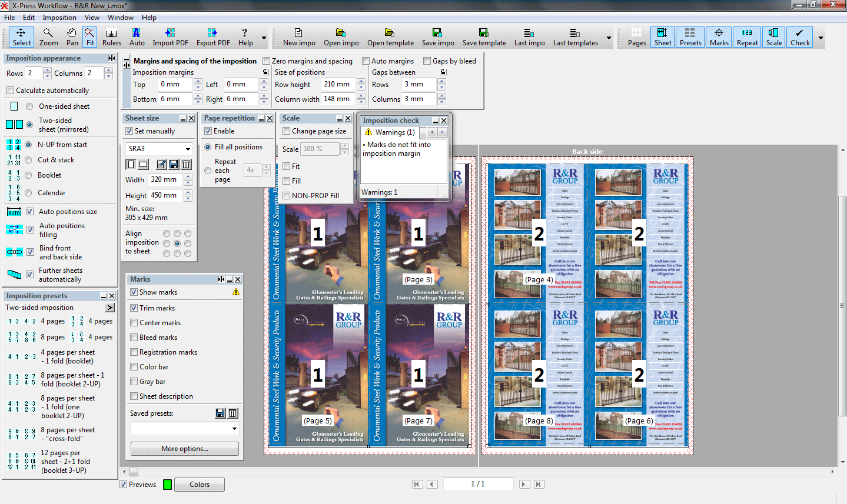Viewport: 847px width, 504px height.
Task: Go to next imposition warning
Action: (x=442, y=132)
